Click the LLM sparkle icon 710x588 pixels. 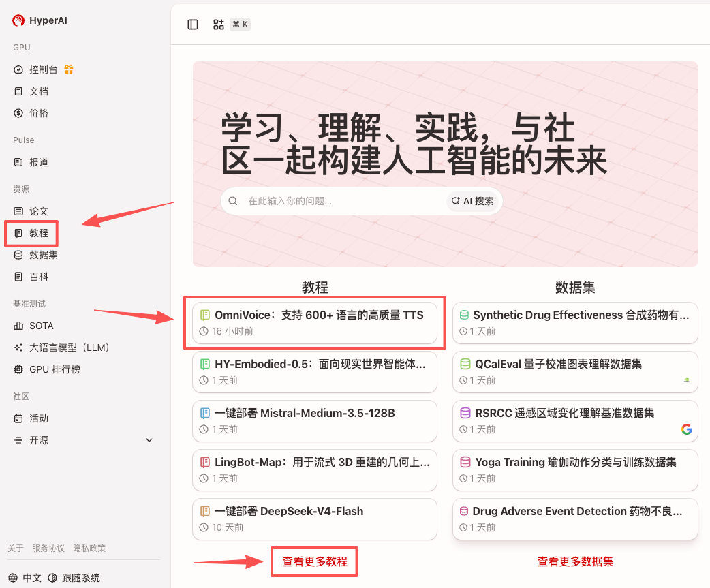click(x=18, y=347)
